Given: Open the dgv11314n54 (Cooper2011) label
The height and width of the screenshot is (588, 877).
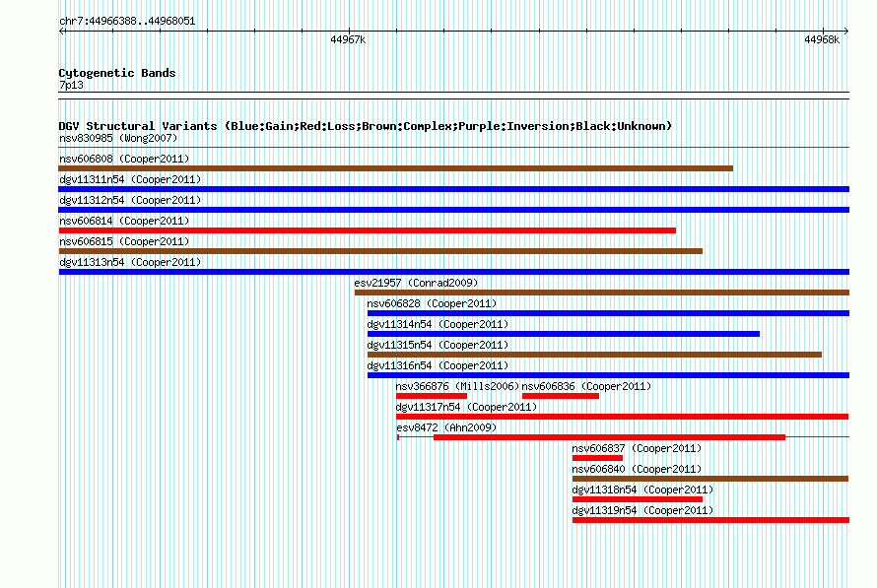Looking at the screenshot, I should tap(438, 324).
